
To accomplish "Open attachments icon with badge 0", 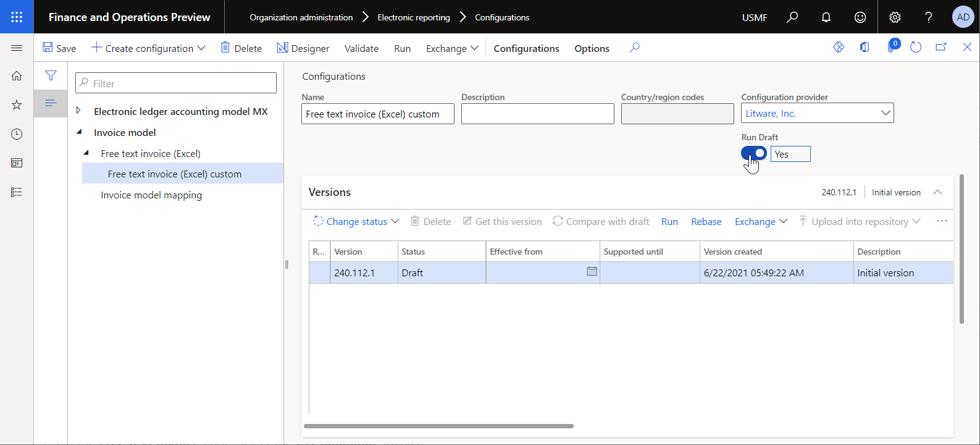I will [x=892, y=46].
